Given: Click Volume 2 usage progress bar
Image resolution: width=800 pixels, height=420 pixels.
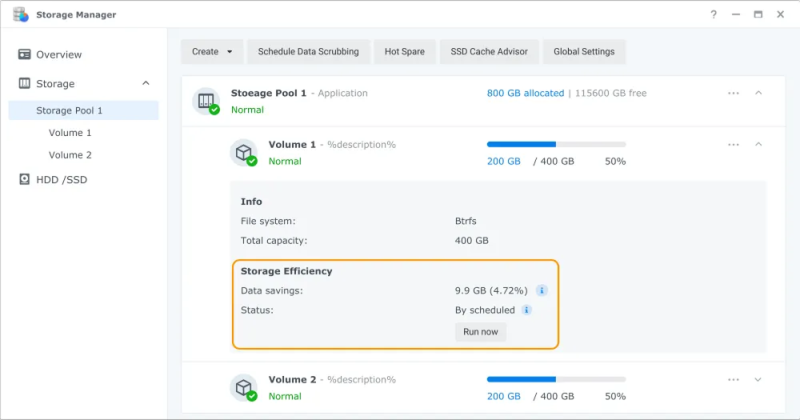Looking at the screenshot, I should coord(556,379).
